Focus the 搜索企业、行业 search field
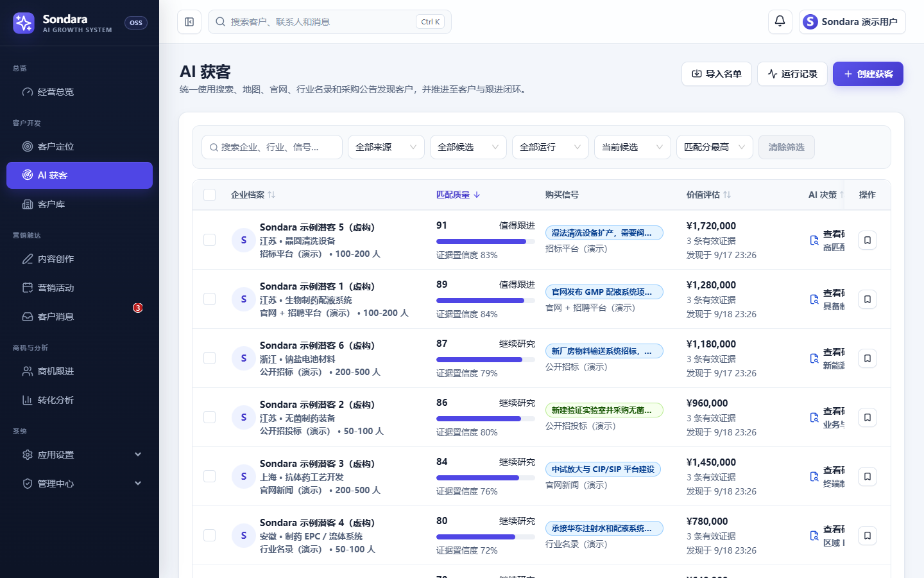 (272, 147)
